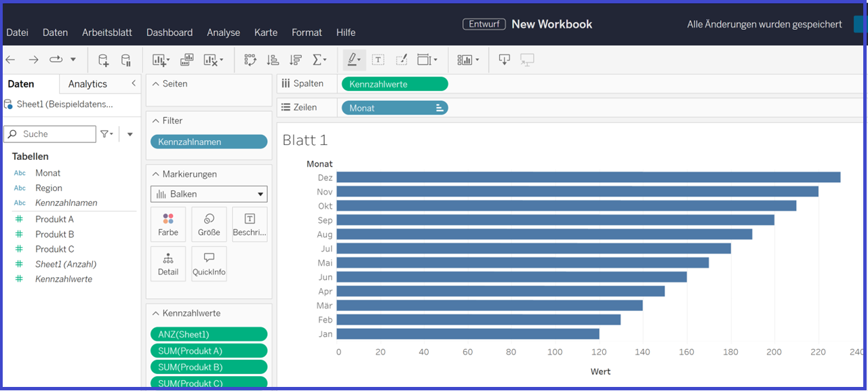
Task: Add a new data source via cylinder-plus icon
Action: point(103,60)
